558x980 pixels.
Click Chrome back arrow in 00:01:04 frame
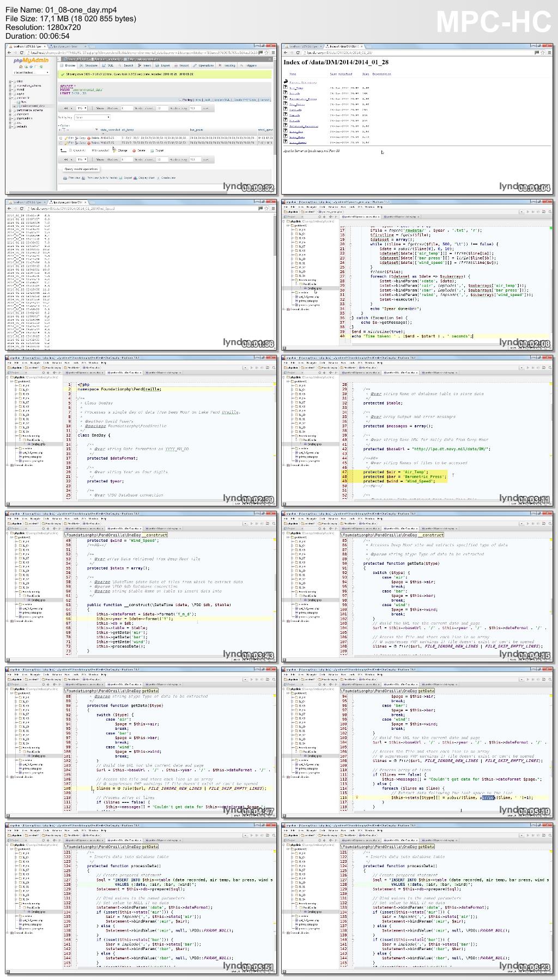point(285,52)
